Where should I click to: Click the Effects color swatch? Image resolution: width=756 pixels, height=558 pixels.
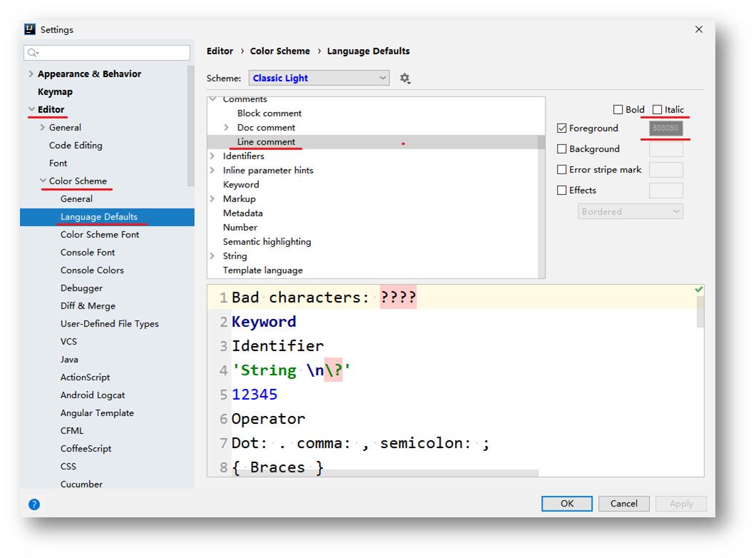tap(666, 190)
